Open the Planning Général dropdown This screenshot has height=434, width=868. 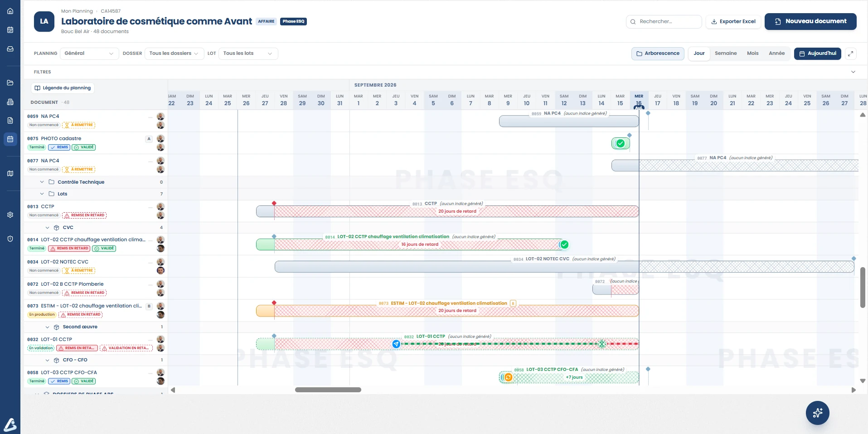click(x=89, y=54)
